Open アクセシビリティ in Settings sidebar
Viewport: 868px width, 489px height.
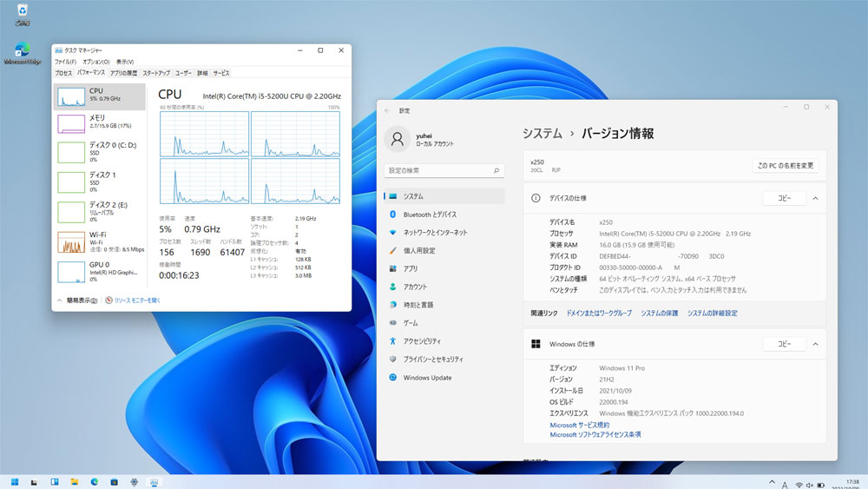444,341
